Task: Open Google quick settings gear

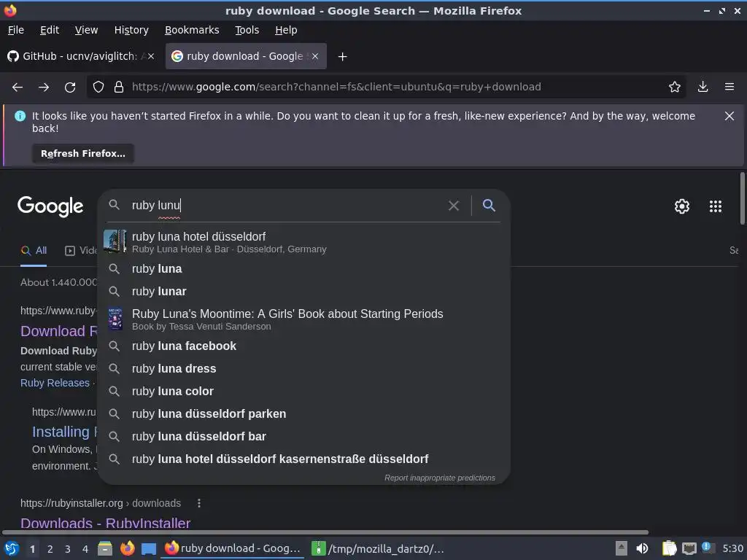Action: click(682, 206)
